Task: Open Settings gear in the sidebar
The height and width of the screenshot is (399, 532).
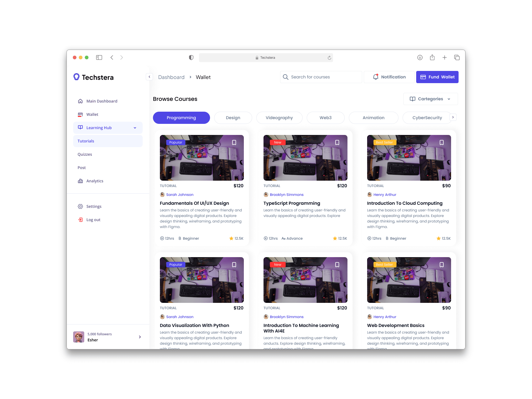Action: pos(80,206)
